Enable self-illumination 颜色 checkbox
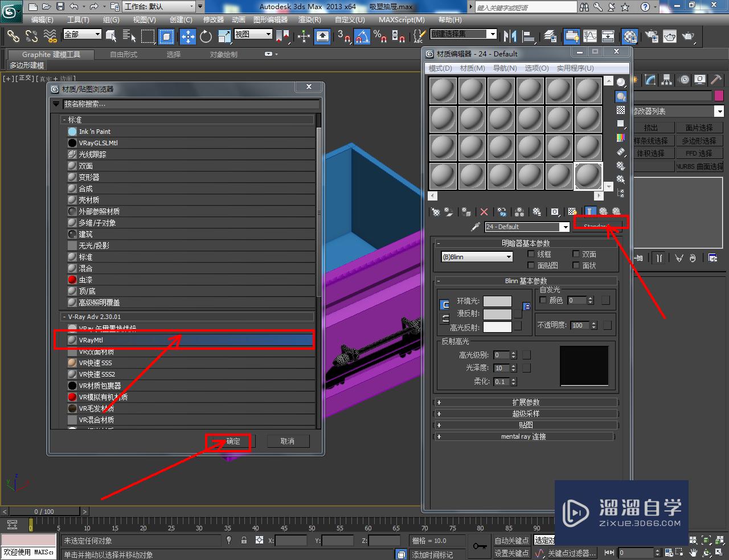 click(543, 300)
